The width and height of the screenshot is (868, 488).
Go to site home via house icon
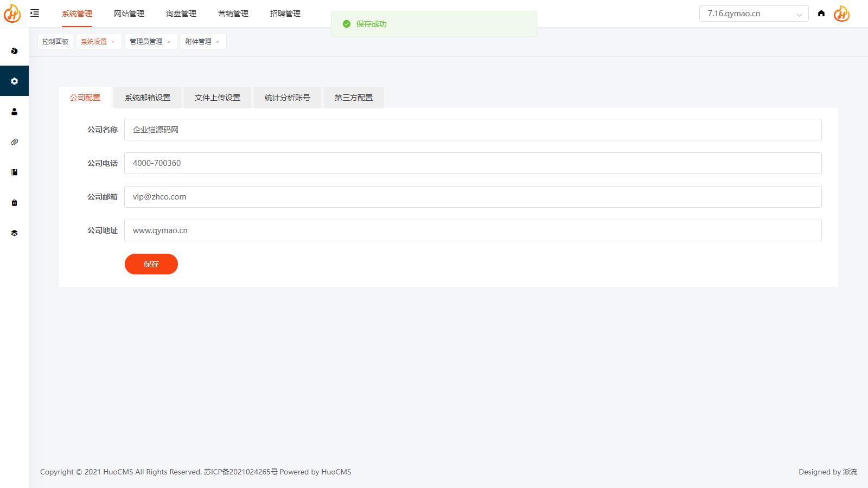821,14
